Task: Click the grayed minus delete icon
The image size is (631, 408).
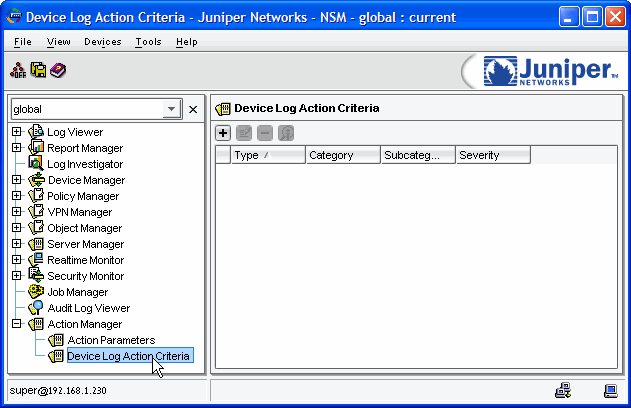Action: (265, 133)
